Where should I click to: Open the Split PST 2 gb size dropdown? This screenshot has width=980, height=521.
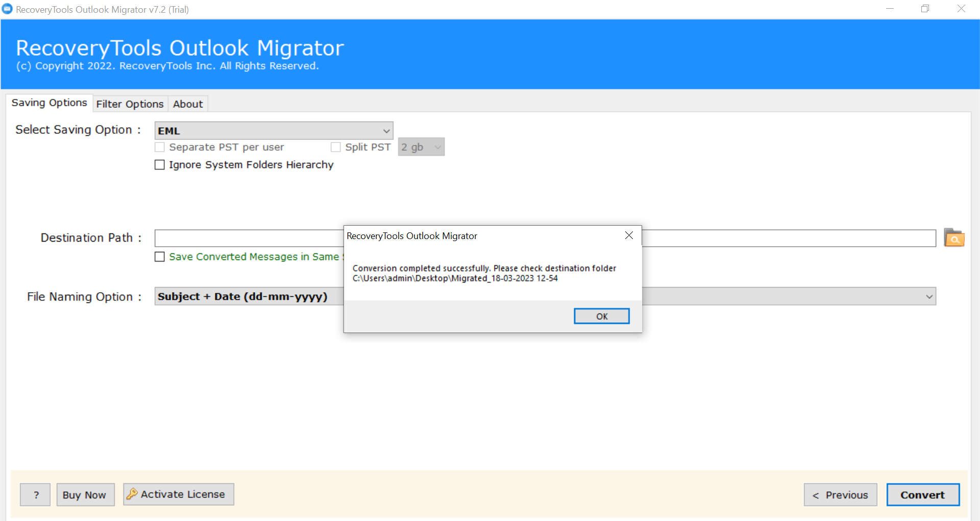[x=421, y=147]
